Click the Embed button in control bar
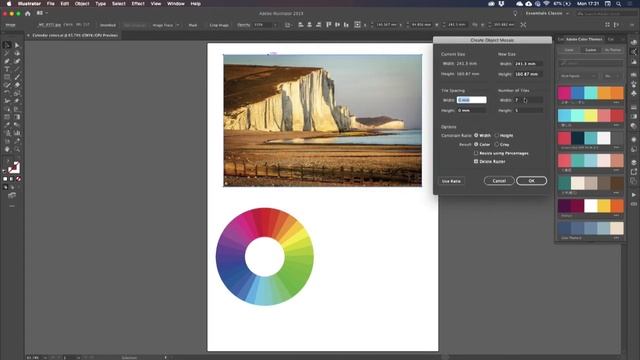The image size is (640, 360). click(108, 25)
